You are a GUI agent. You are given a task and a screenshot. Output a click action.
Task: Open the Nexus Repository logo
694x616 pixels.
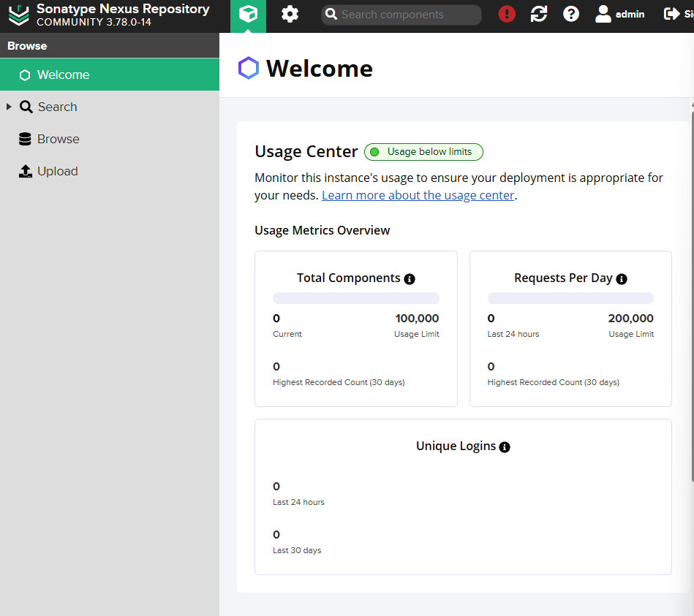pos(18,15)
